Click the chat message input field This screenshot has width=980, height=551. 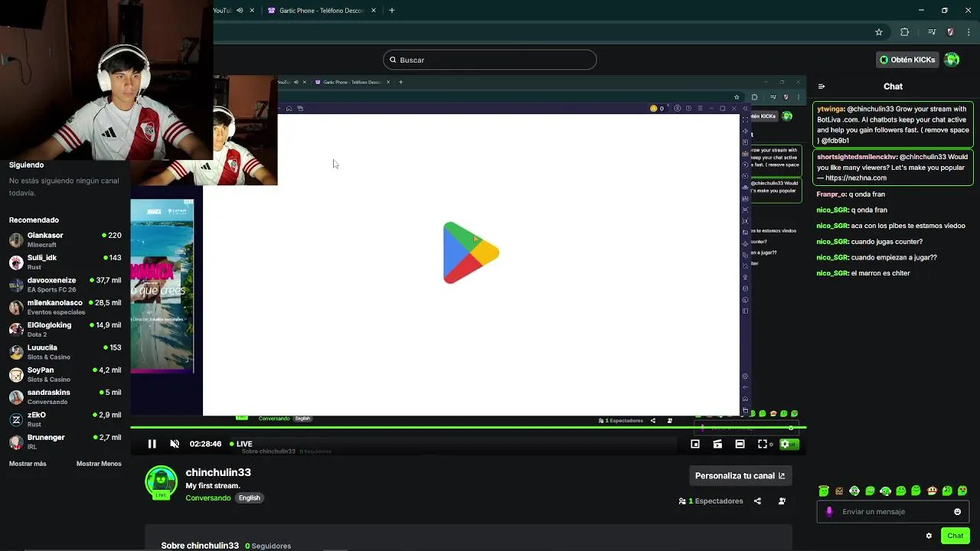(x=893, y=512)
